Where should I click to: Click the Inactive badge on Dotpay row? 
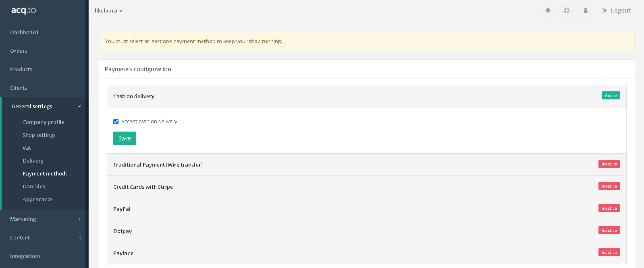click(x=609, y=230)
